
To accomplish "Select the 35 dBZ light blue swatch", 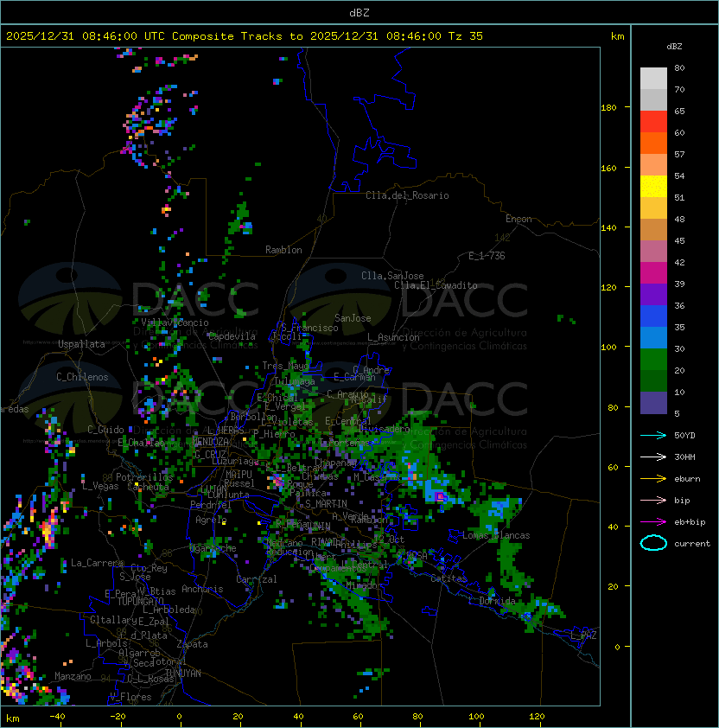I will [653, 337].
